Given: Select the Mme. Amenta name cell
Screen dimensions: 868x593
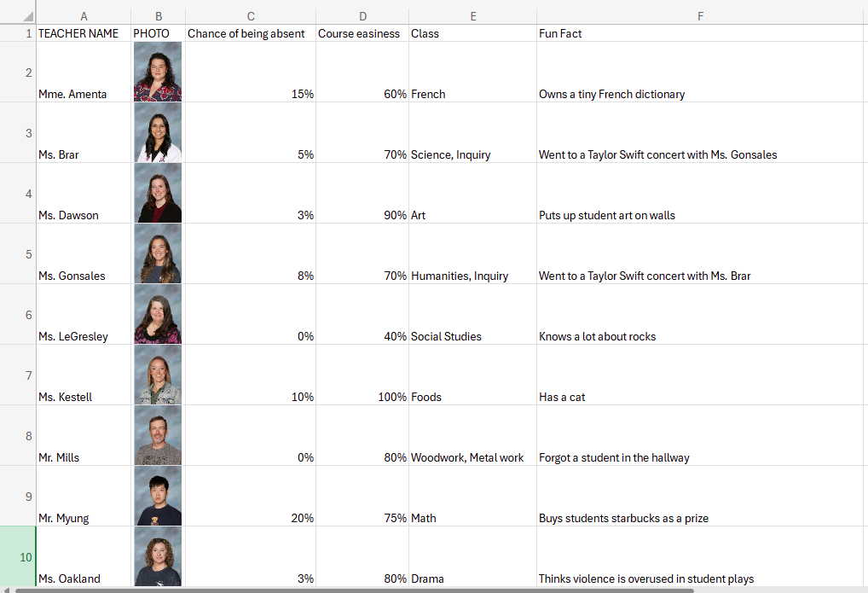Looking at the screenshot, I should click(84, 72).
